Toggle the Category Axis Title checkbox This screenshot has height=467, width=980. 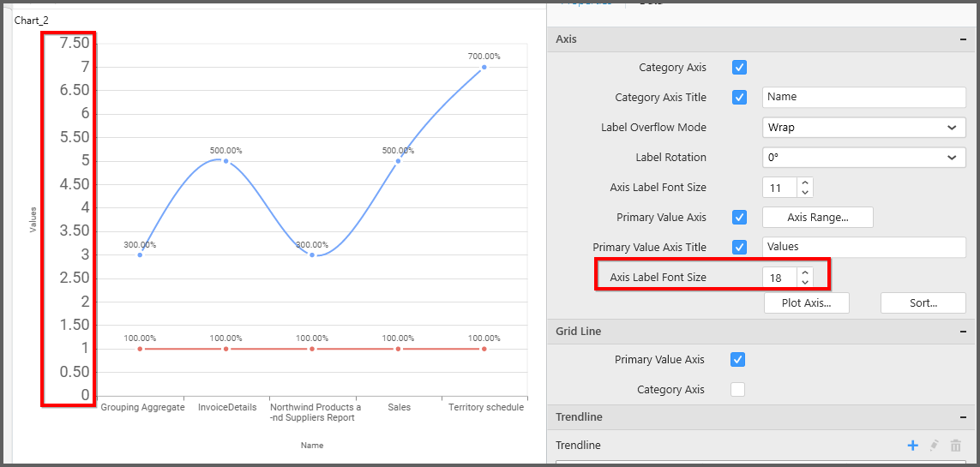(739, 98)
